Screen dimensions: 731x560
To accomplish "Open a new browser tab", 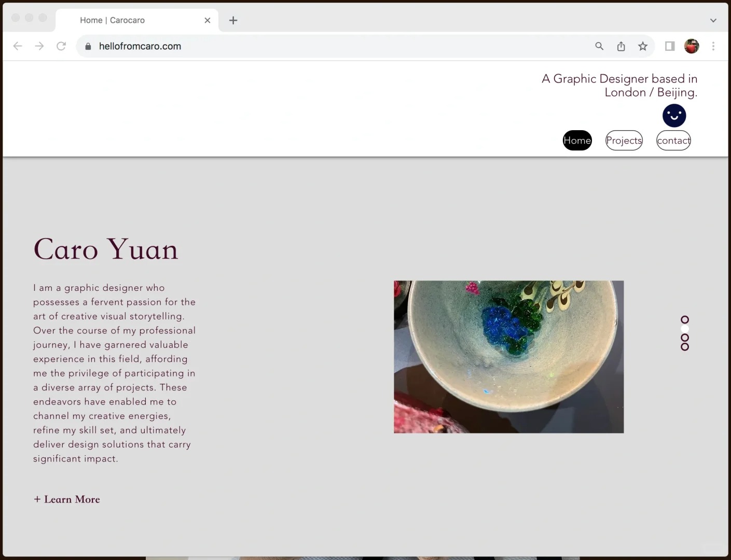I will coord(233,20).
